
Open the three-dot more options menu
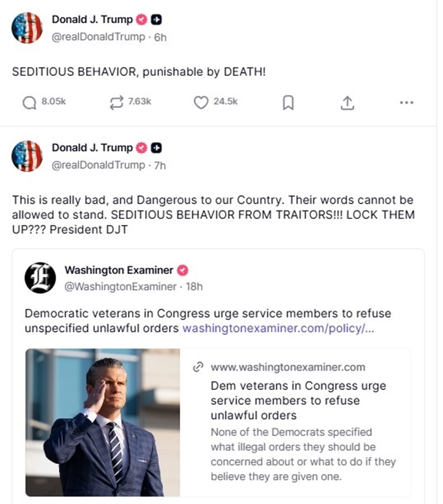coord(406,102)
